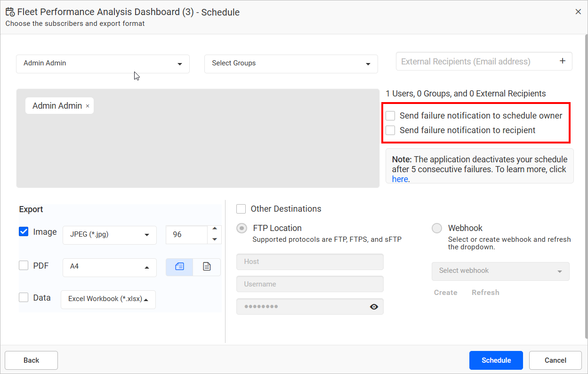
Task: Click the Host input field
Action: click(x=309, y=262)
